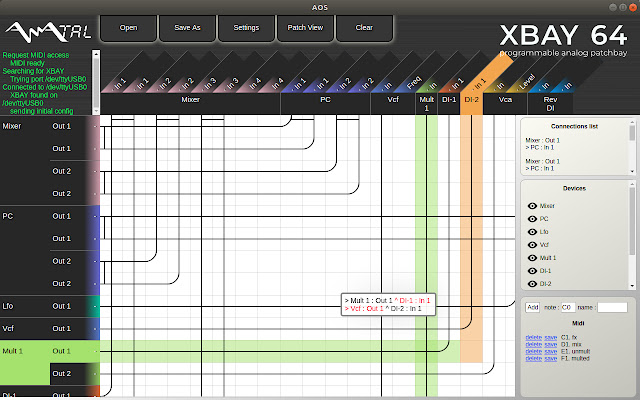This screenshot has width=640, height=400.
Task: Click the note input field showing C0
Action: (x=568, y=307)
